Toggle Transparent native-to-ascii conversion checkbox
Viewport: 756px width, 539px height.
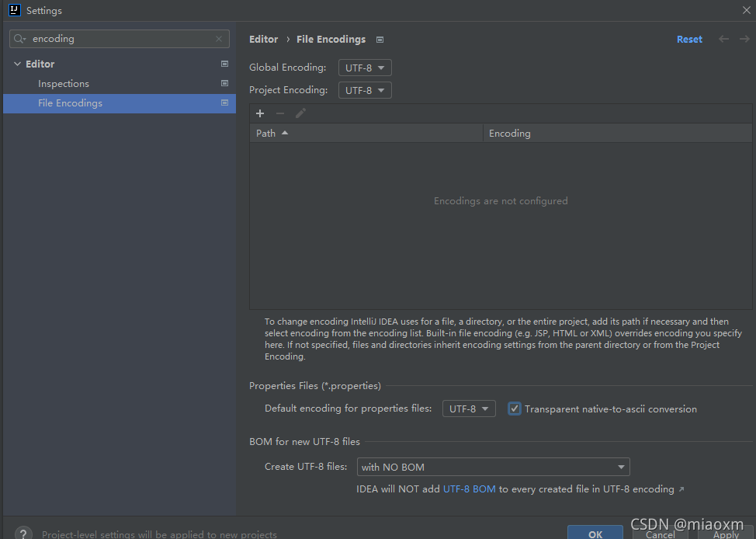tap(515, 409)
